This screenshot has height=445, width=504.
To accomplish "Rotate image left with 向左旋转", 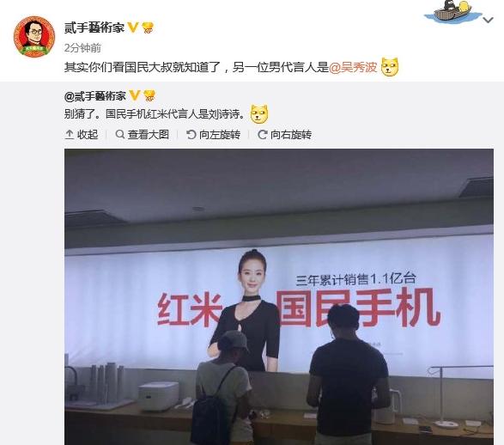I will tap(214, 134).
